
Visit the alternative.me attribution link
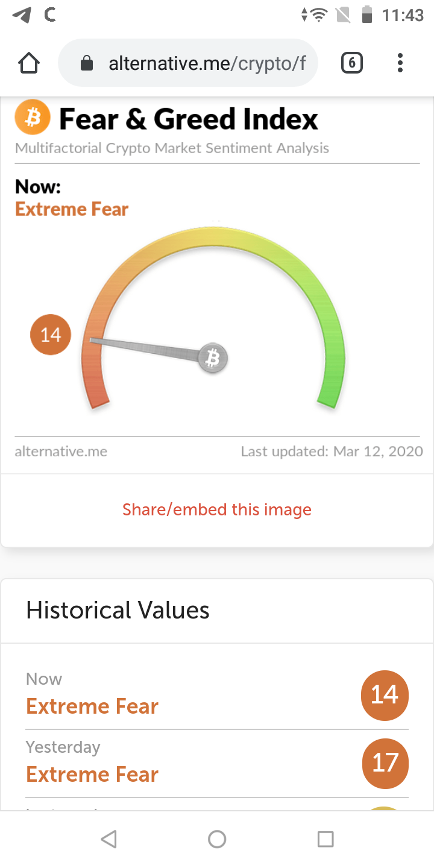(60, 451)
